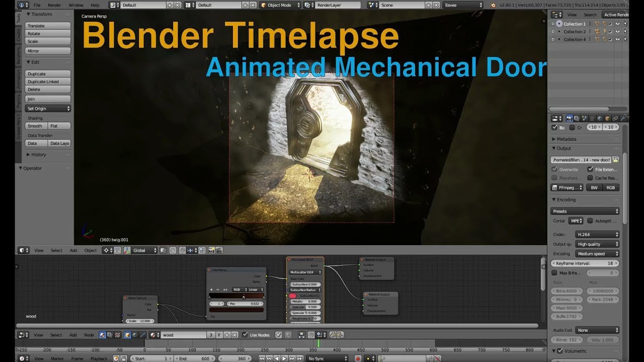Open the timeline Marker menu
The width and height of the screenshot is (644, 362).
pyautogui.click(x=57, y=358)
